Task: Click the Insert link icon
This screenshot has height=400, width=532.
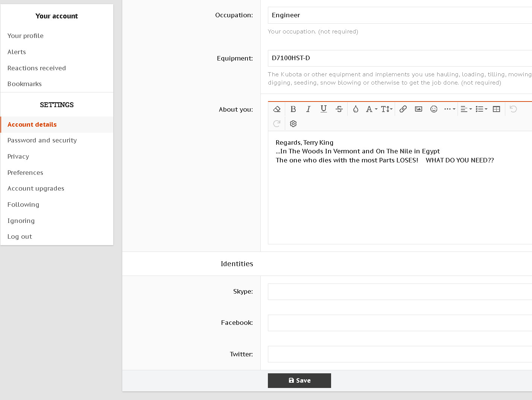Action: pyautogui.click(x=403, y=109)
